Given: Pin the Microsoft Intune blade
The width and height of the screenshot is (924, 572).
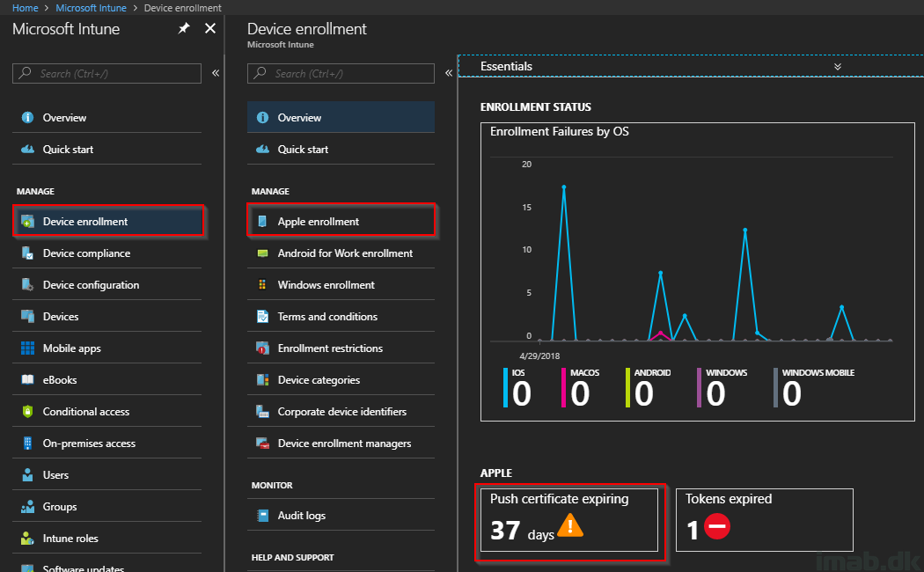Looking at the screenshot, I should click(184, 28).
